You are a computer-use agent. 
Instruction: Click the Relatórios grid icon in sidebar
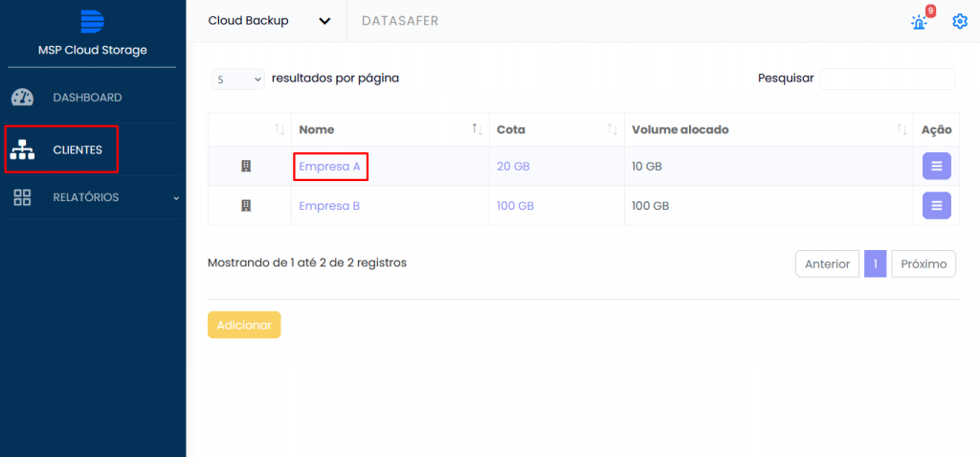tap(23, 197)
